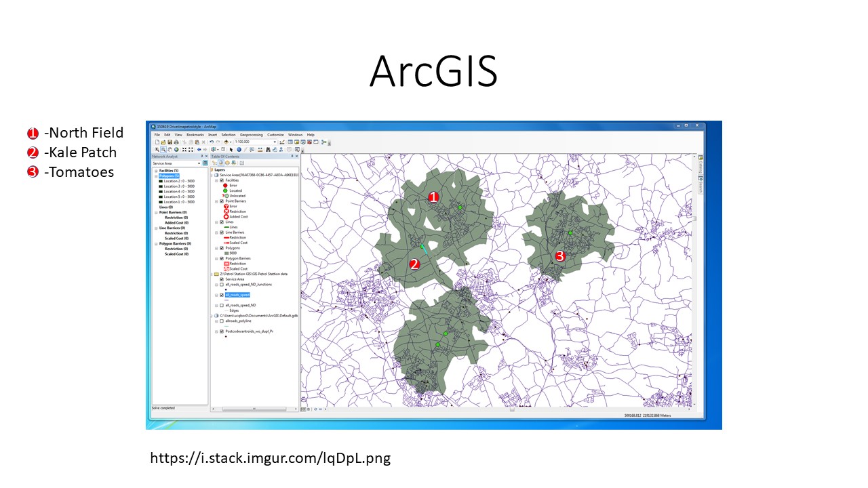
Task: Toggle the Polygon Barriers layer checkbox
Action: [222, 258]
